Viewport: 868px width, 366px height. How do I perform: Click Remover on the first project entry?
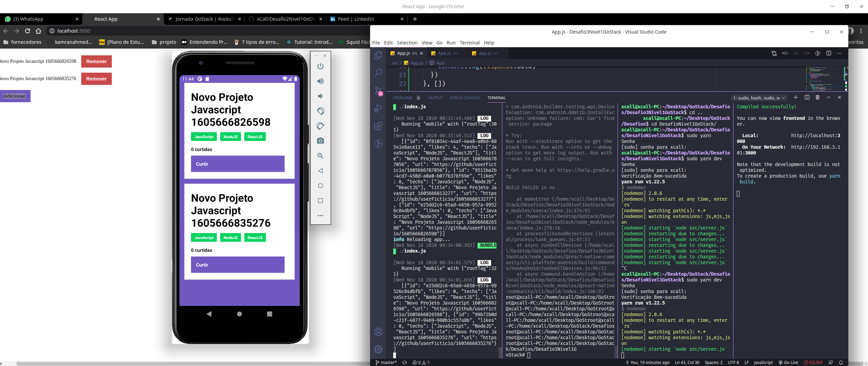pos(97,61)
